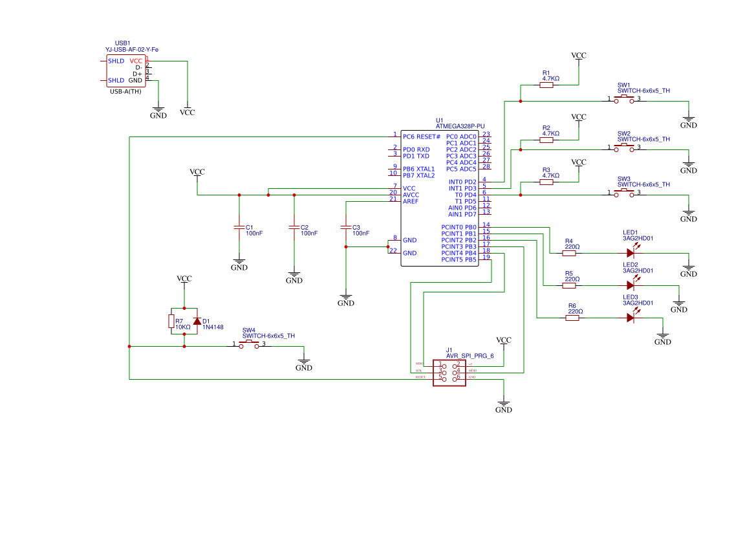Screen dimensions: 756x535
Task: Click the U1 reference designator
Action: [x=439, y=120]
